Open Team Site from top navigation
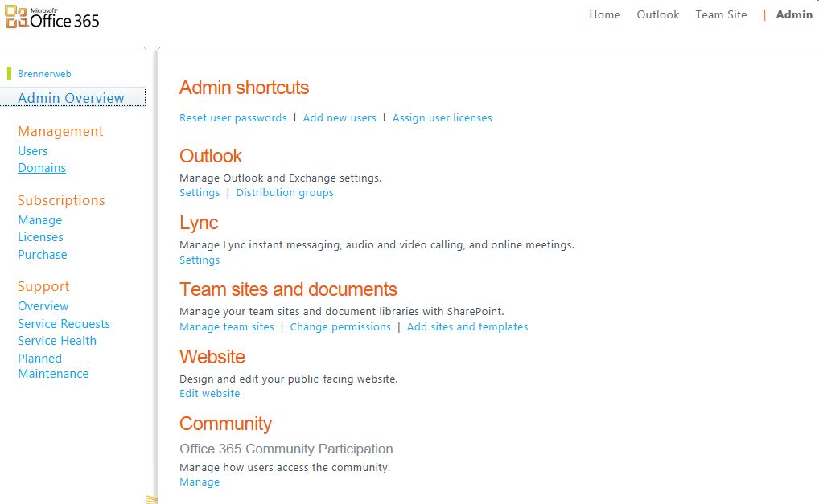Image resolution: width=819 pixels, height=504 pixels. [x=721, y=14]
